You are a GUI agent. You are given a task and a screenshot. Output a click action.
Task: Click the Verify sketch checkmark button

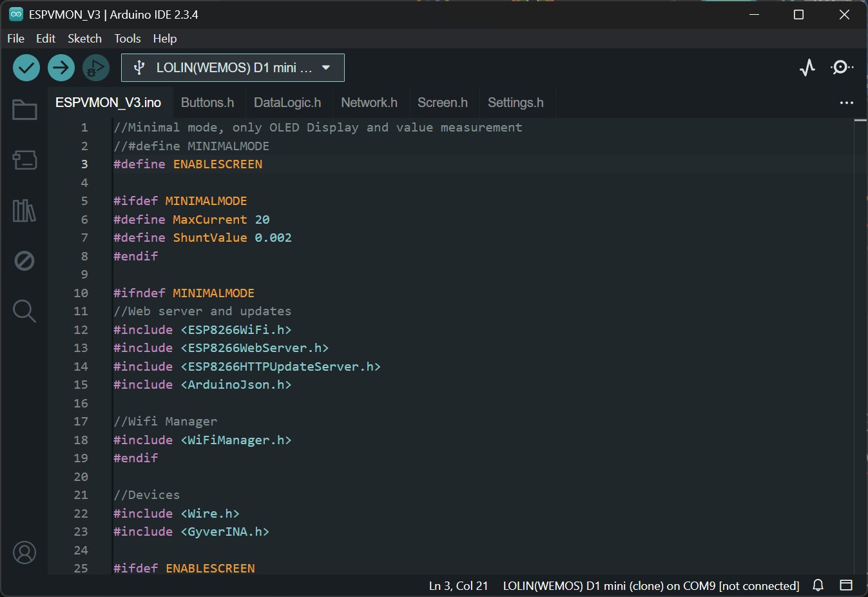26,68
